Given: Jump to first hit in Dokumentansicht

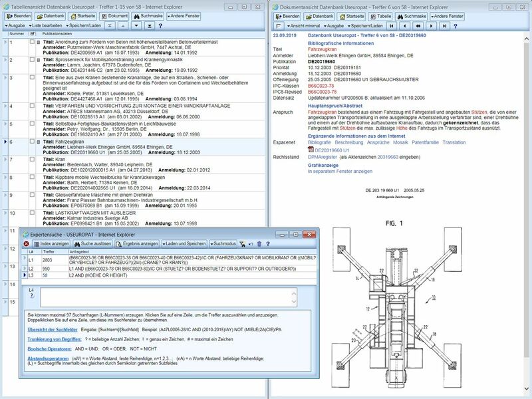Looking at the screenshot, I should 392,26.
